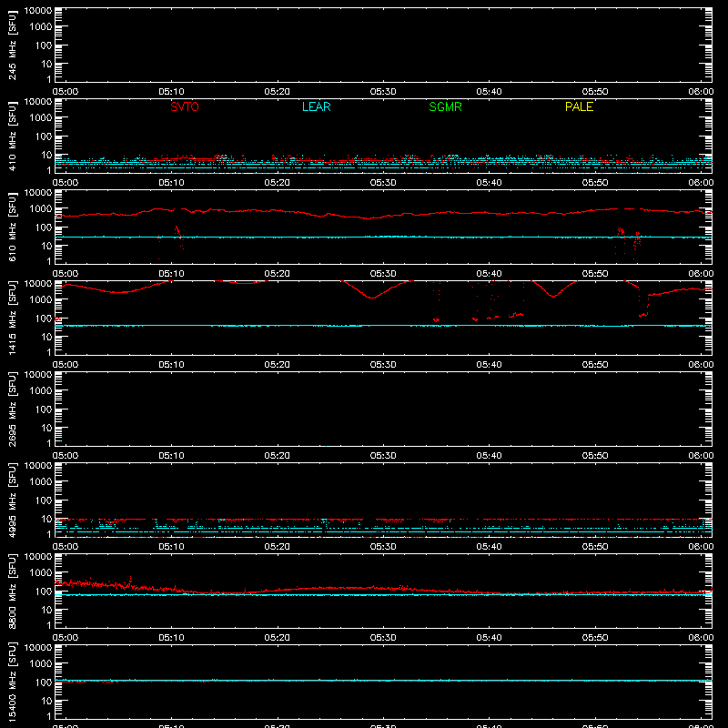This screenshot has width=728, height=728.
Task: Select the 2695 MHz [SFU] axis title
Action: click(12, 409)
